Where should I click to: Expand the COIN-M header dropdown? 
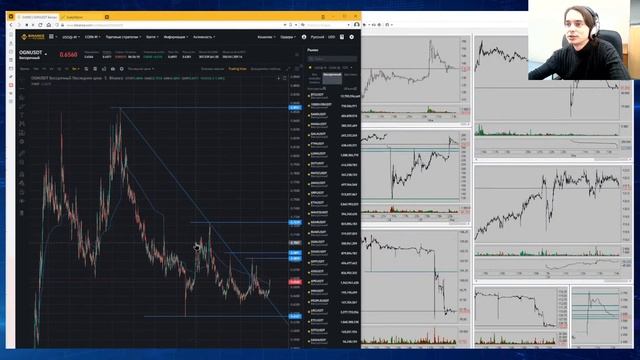92,37
